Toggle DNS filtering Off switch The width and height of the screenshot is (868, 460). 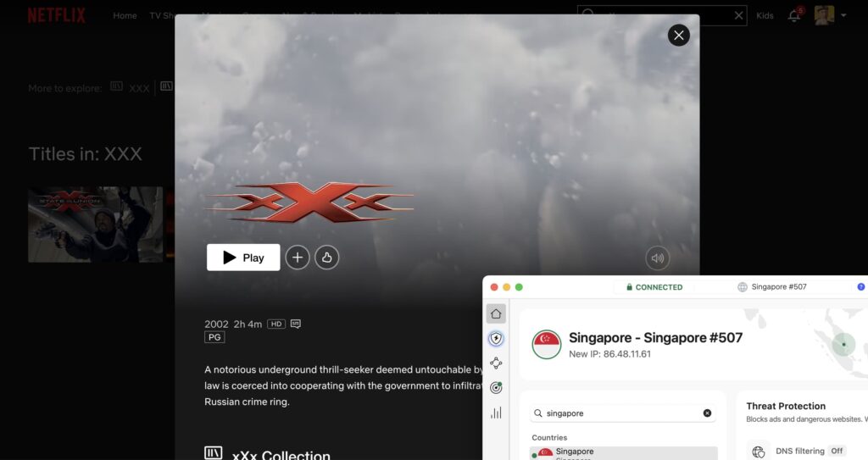pos(837,452)
